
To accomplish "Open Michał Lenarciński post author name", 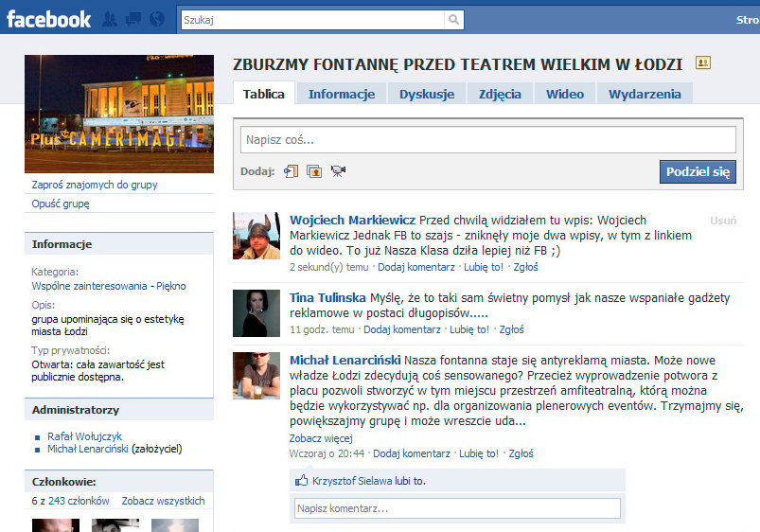I will point(345,361).
